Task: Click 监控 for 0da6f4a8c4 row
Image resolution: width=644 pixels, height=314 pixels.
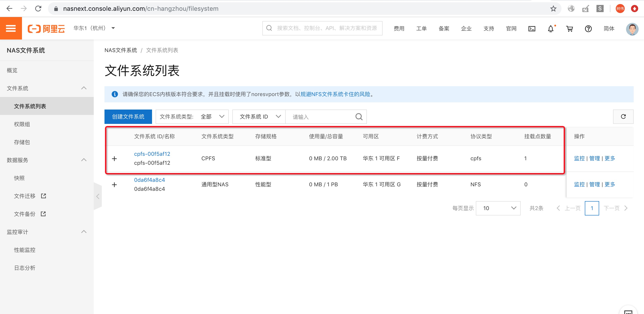Action: (579, 184)
